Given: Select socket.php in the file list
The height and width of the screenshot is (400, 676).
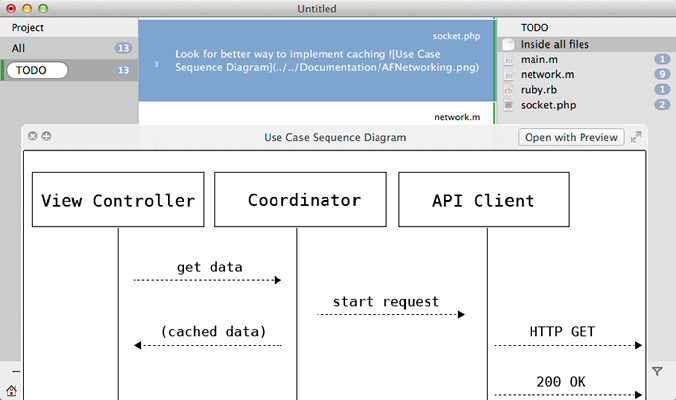Looking at the screenshot, I should 586,105.
